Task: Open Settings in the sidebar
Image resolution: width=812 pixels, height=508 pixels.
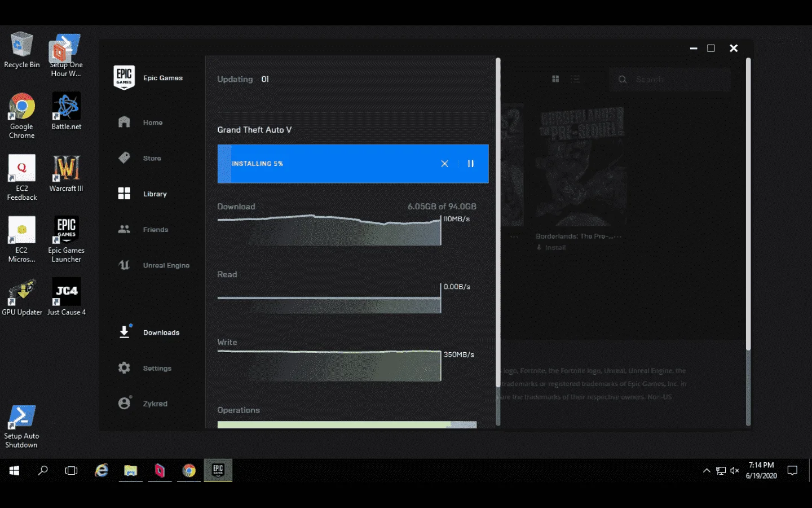Action: [157, 368]
